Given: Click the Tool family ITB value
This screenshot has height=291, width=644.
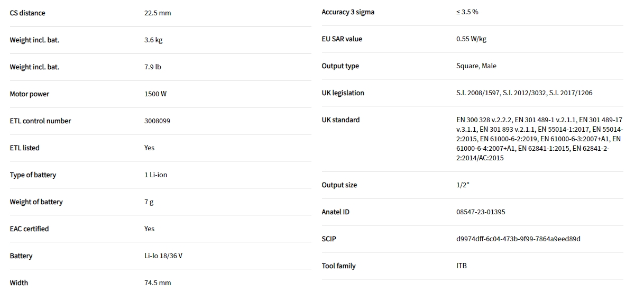Looking at the screenshot, I should tap(462, 266).
